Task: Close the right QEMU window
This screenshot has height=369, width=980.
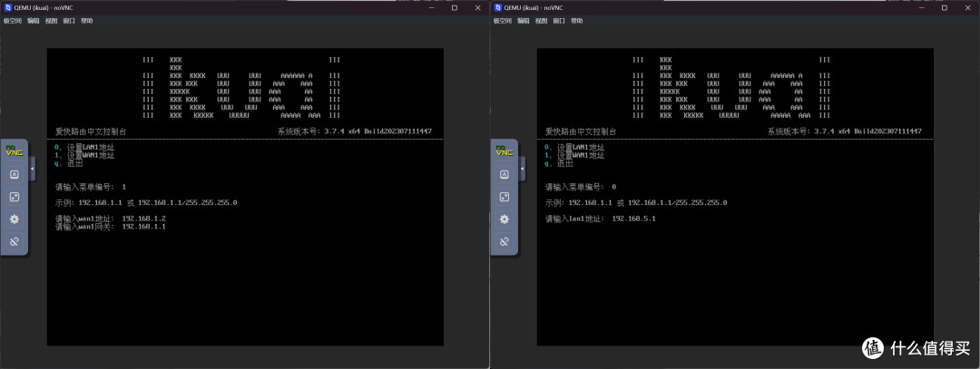Action: pyautogui.click(x=967, y=7)
